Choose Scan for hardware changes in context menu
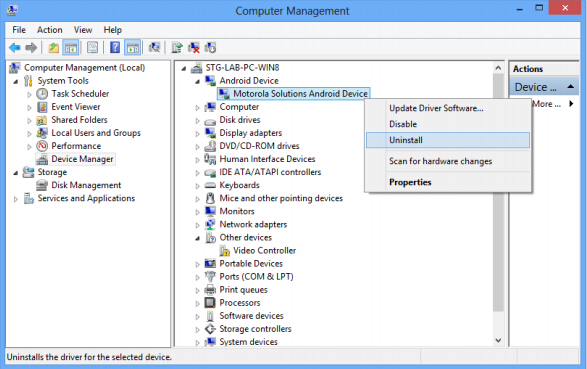 coord(448,161)
